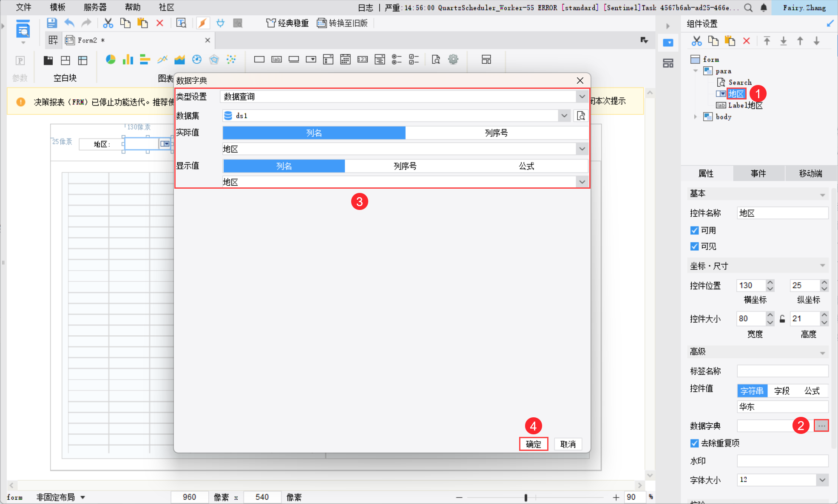
Task: Select the number input widget icon
Action: 363,59
